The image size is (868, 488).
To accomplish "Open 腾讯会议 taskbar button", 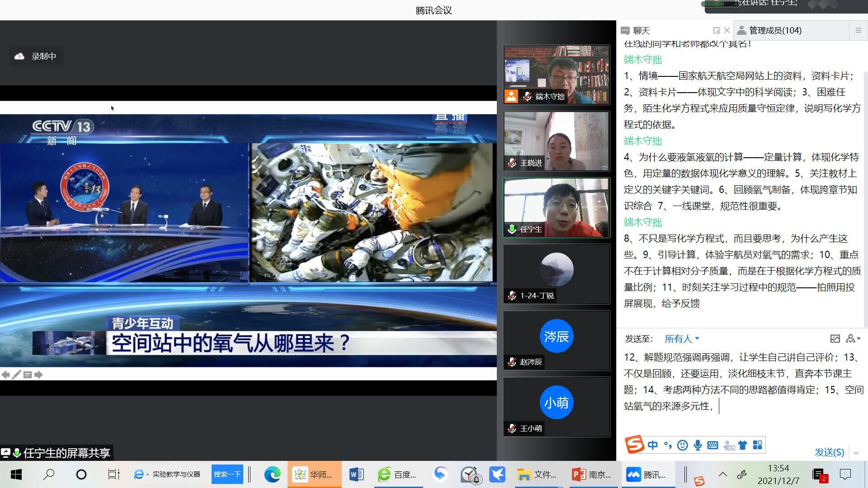I will [x=647, y=474].
